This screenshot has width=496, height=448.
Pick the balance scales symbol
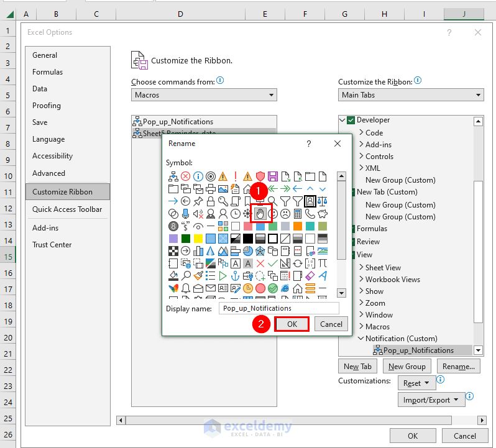click(x=323, y=201)
